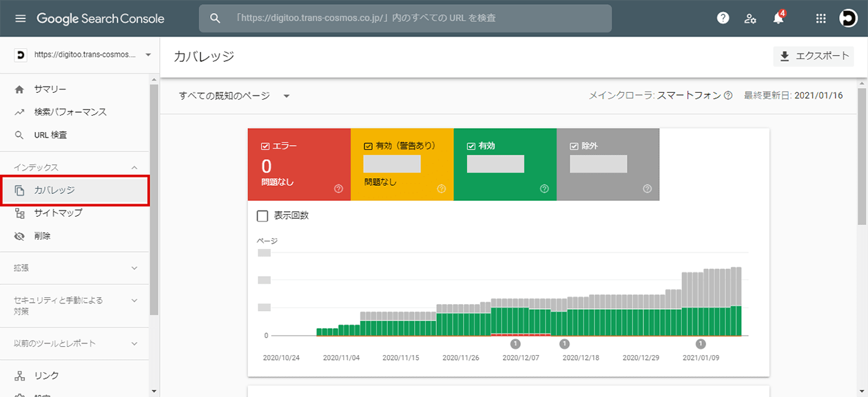868x397 pixels.
Task: Open リンク in sidebar
Action: click(x=47, y=376)
